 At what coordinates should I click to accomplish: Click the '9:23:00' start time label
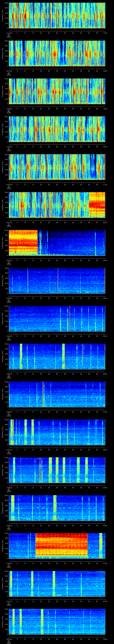(9, 298)
